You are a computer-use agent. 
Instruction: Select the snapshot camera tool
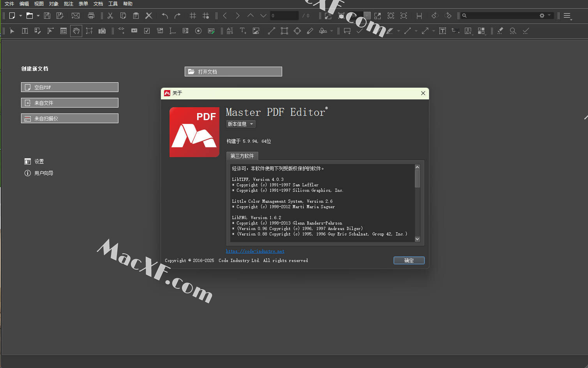[x=102, y=31]
